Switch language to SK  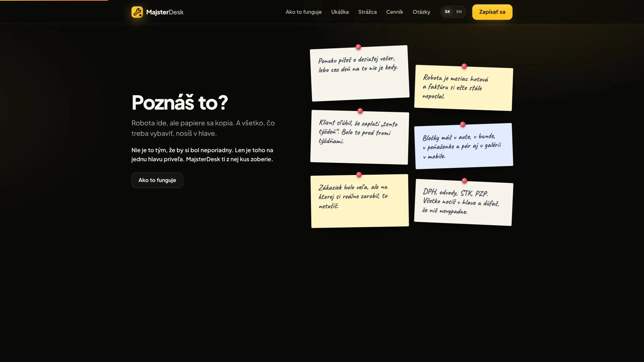(447, 12)
